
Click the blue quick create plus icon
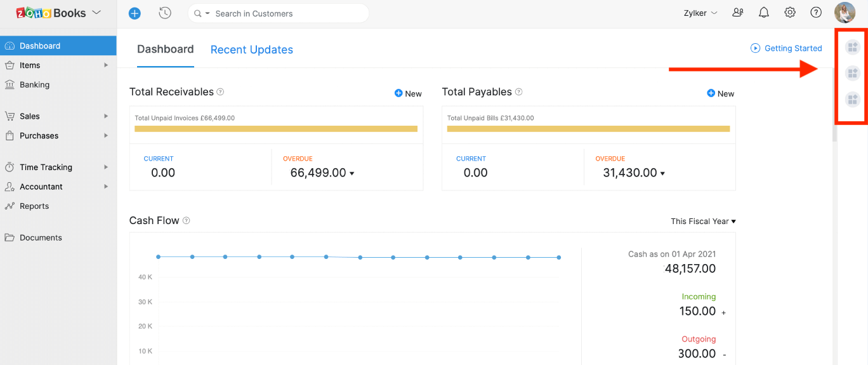135,13
